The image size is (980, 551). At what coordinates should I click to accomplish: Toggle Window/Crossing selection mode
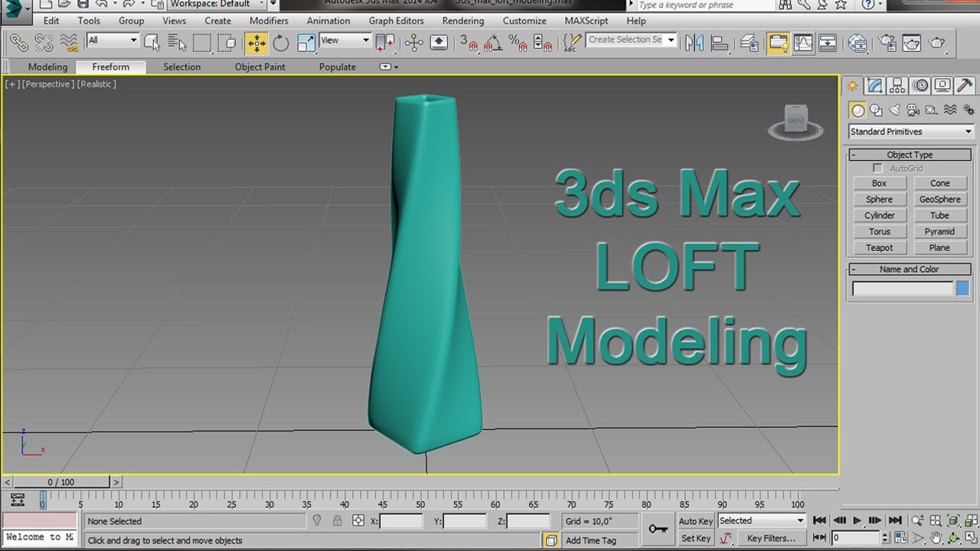(227, 43)
